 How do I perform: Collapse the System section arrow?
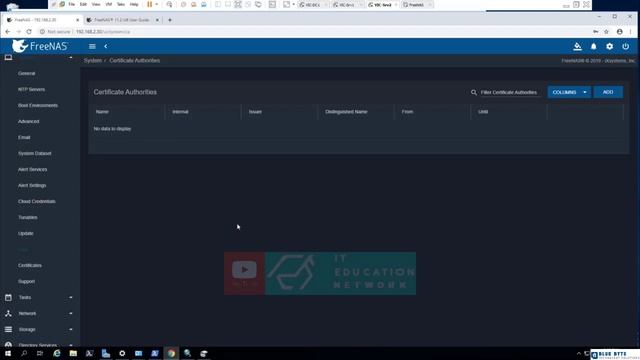click(71, 58)
